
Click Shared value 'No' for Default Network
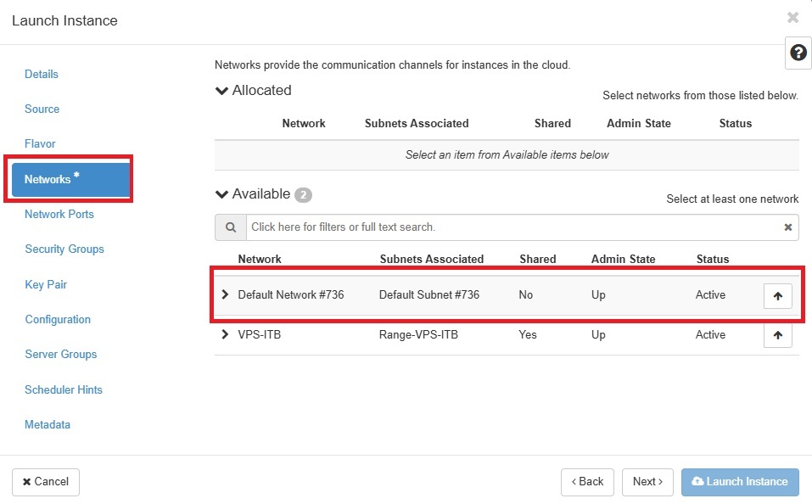point(525,294)
